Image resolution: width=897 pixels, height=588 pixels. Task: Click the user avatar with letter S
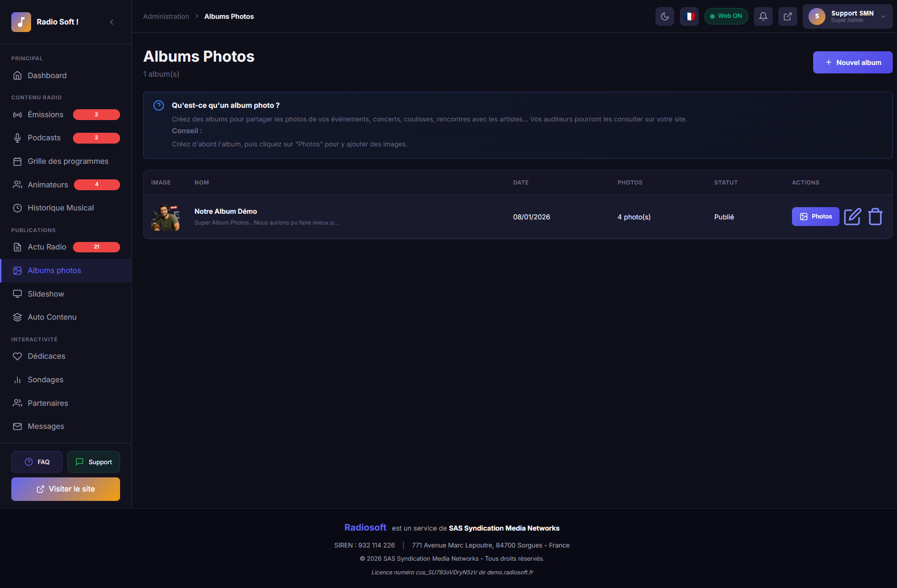817,16
